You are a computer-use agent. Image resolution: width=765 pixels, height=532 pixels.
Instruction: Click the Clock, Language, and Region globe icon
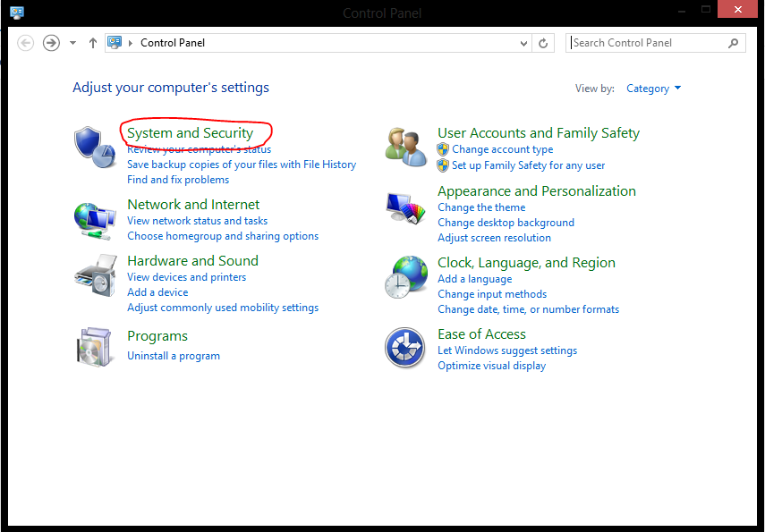point(406,276)
